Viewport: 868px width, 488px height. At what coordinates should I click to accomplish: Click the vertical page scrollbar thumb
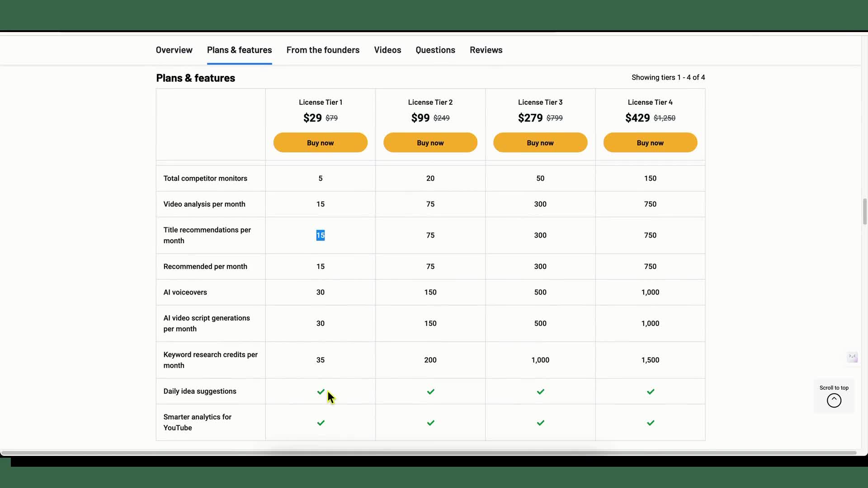pyautogui.click(x=864, y=211)
